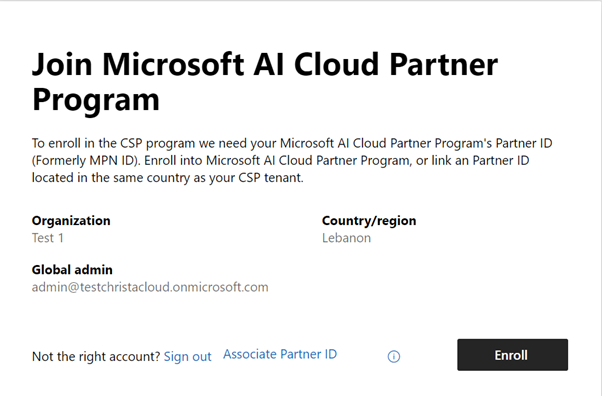This screenshot has height=396, width=602.
Task: Select the admin@testchristacloud.onmicrosoft.com email text
Action: (150, 287)
